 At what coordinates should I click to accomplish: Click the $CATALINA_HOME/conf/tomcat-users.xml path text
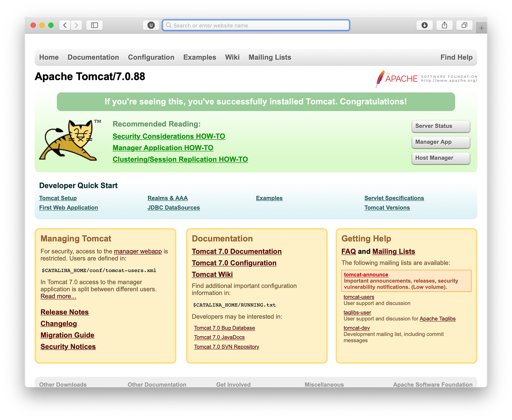coord(99,271)
